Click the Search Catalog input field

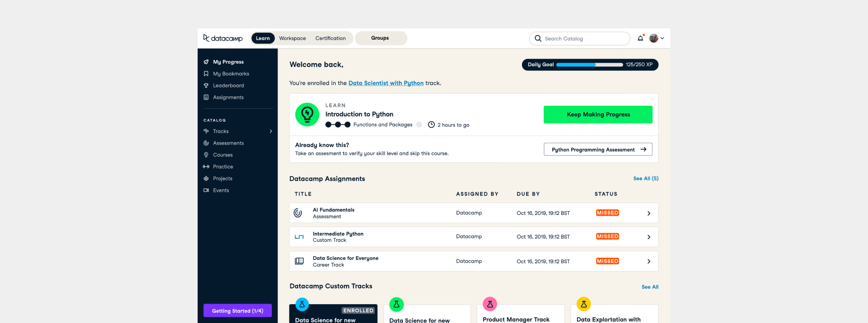580,38
